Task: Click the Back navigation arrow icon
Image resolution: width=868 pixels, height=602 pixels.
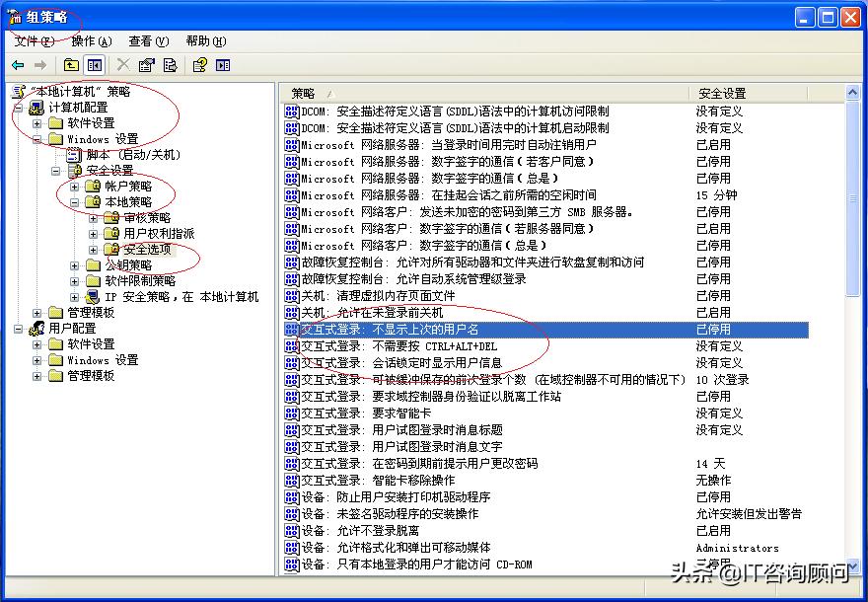Action: coord(17,64)
